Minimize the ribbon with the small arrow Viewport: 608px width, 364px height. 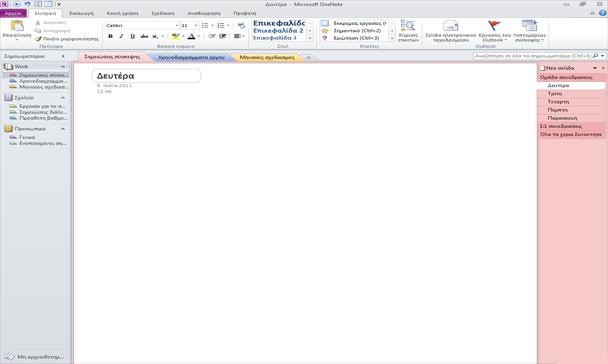pyautogui.click(x=592, y=13)
